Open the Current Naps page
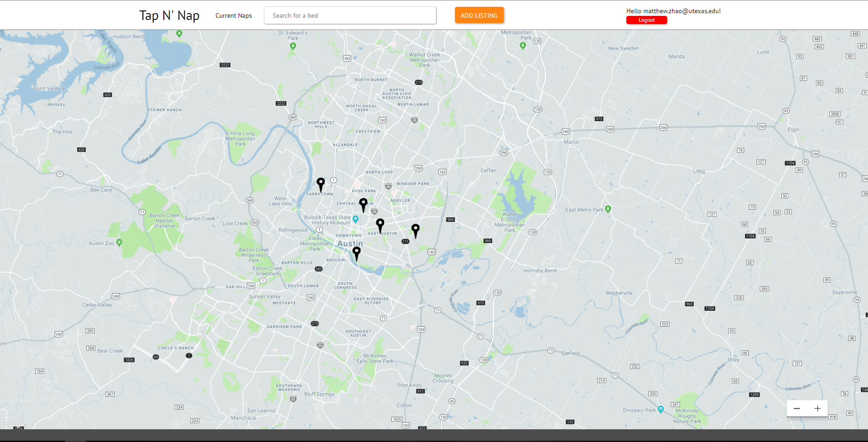Screen dimensions: 868x442 coord(234,15)
